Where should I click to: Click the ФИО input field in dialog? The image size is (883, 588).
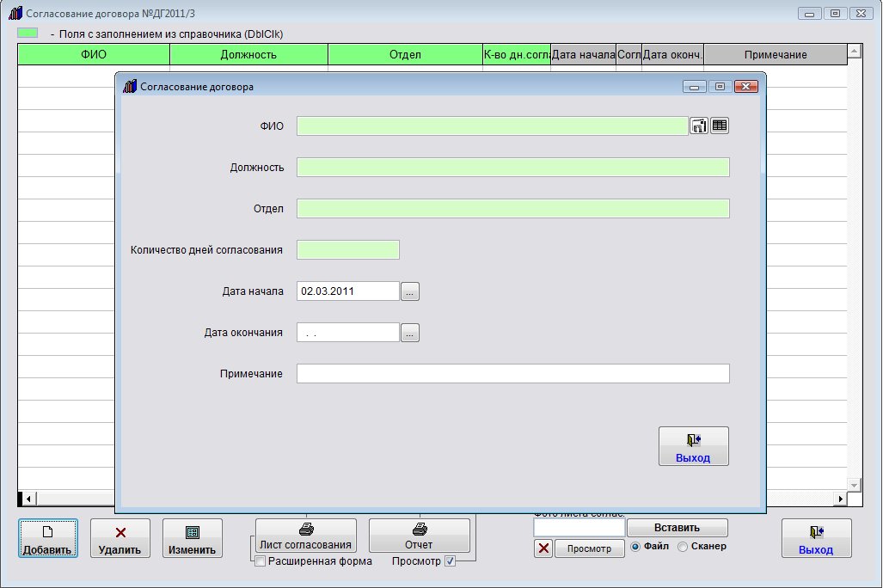click(492, 126)
